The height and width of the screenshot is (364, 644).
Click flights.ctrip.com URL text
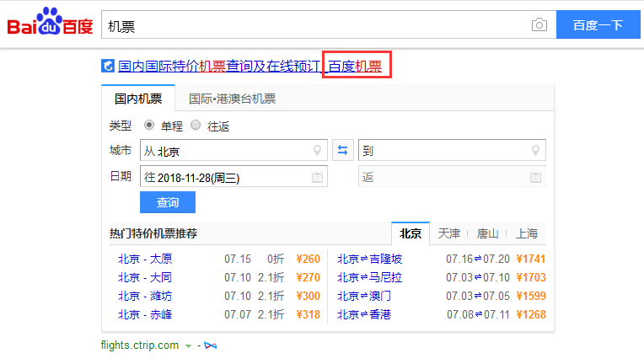click(140, 345)
